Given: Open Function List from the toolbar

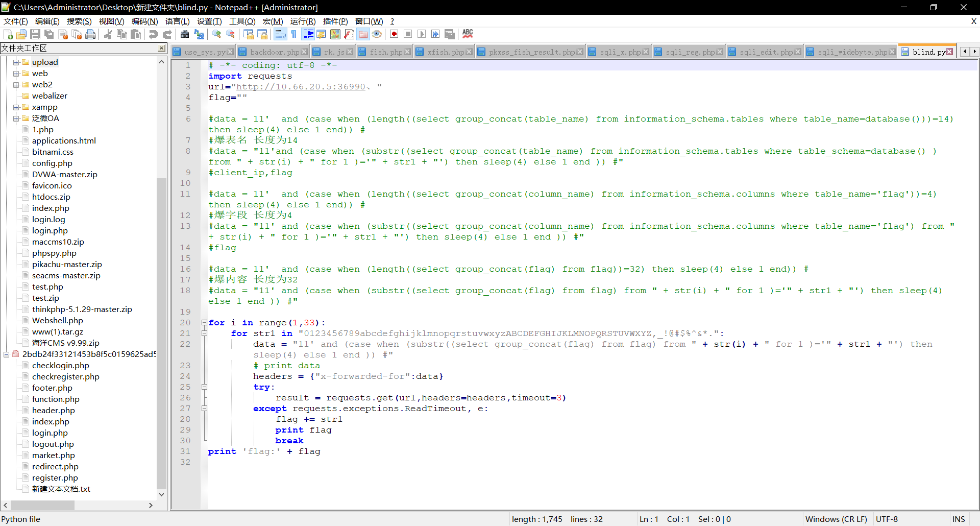Looking at the screenshot, I should pos(349,34).
